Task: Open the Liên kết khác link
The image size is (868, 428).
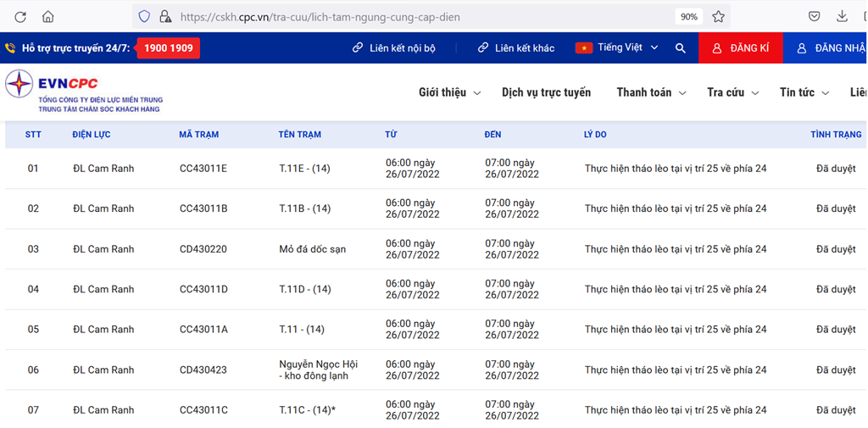Action: pyautogui.click(x=516, y=48)
